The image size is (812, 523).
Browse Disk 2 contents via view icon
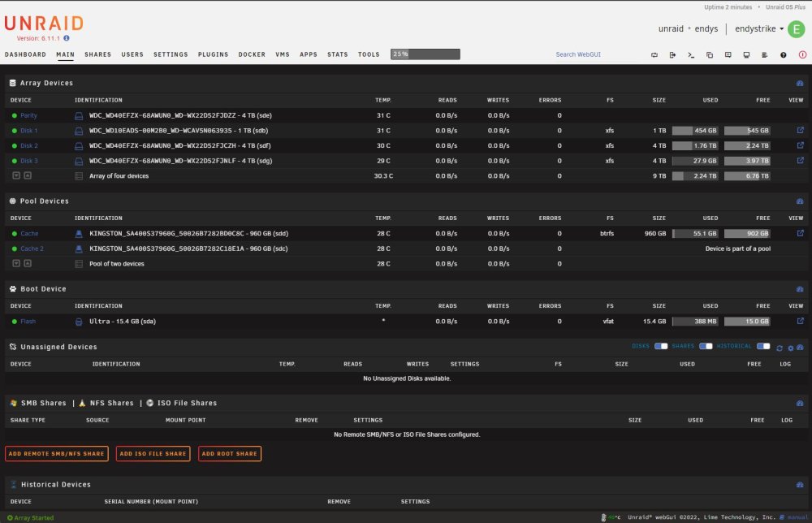[x=800, y=145]
